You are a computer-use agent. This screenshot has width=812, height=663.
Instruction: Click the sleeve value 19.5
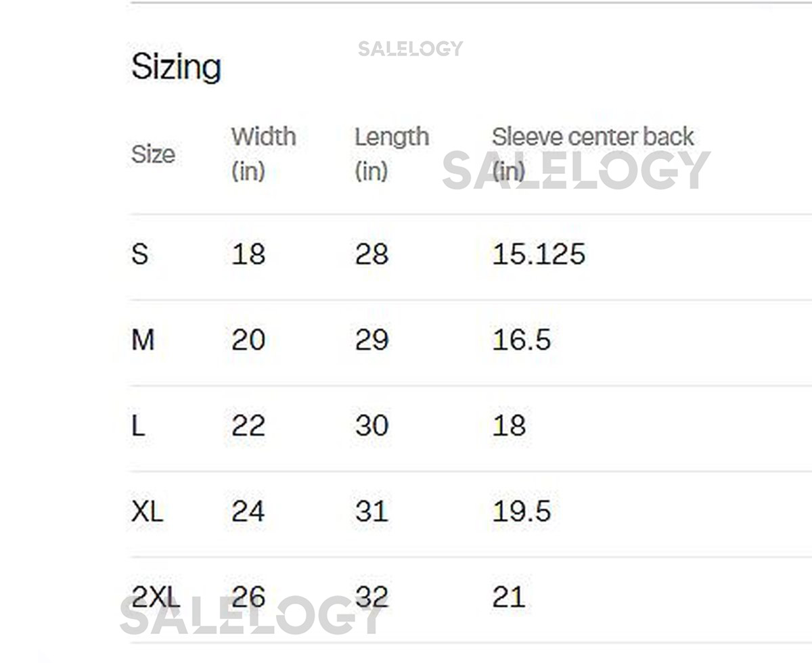[x=521, y=511]
